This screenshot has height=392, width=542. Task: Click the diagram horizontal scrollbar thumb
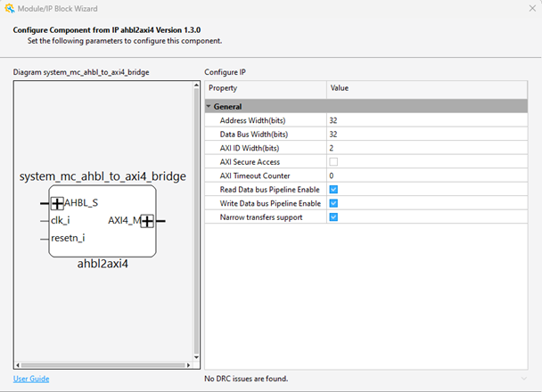coord(103,365)
